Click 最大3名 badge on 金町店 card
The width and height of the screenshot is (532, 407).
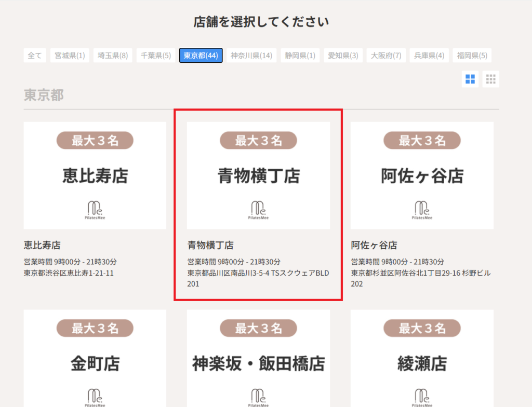tap(95, 328)
